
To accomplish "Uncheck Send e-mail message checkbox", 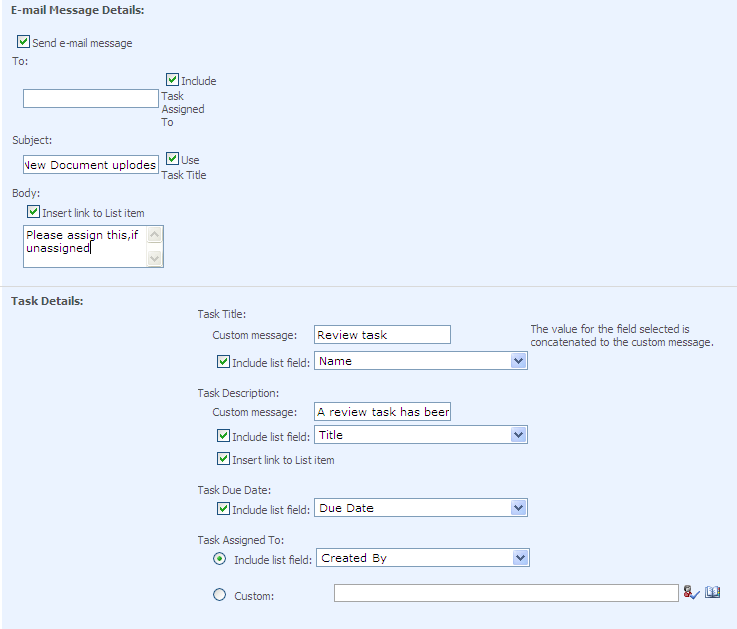I will pos(23,43).
